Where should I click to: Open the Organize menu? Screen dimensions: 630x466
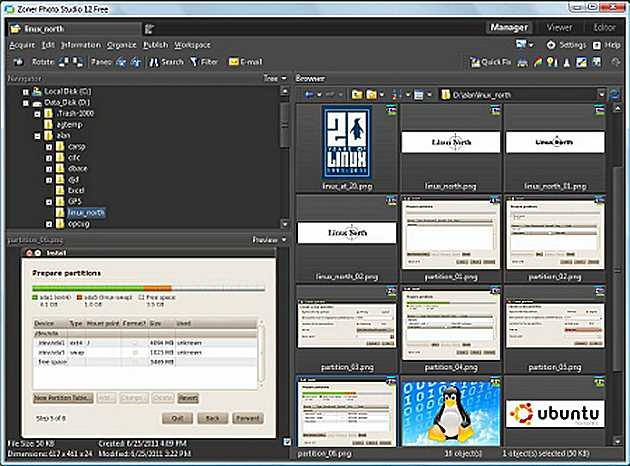122,45
